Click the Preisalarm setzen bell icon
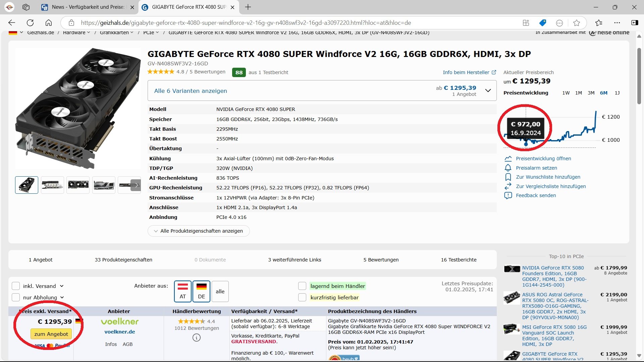The width and height of the screenshot is (644, 362). (x=508, y=168)
